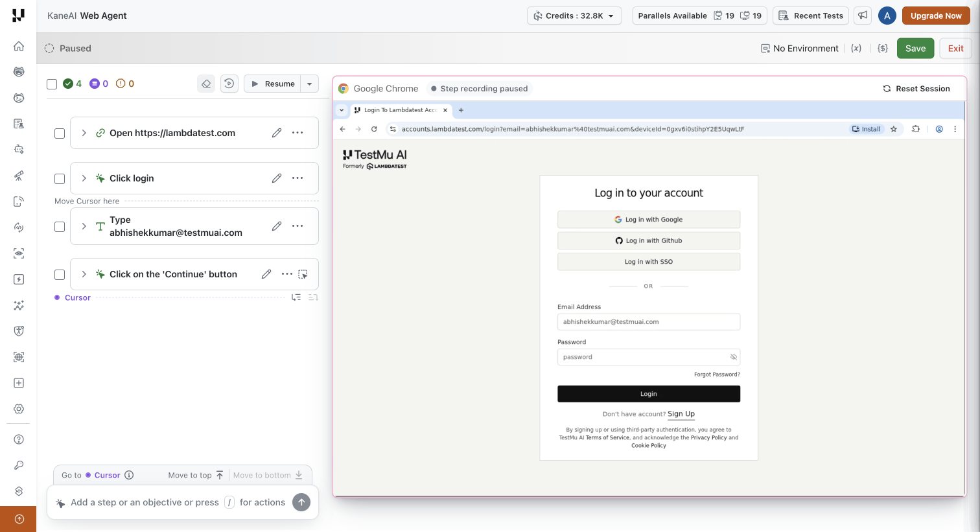Toggle password visibility eye icon
The height and width of the screenshot is (532, 980).
pyautogui.click(x=734, y=357)
